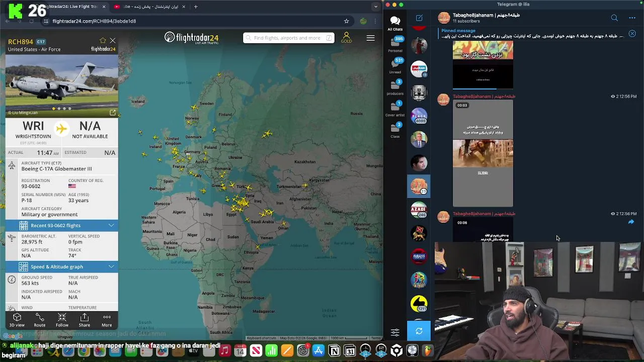This screenshot has height=362, width=644.
Task: Forward the 00:06 video message
Action: click(x=631, y=222)
